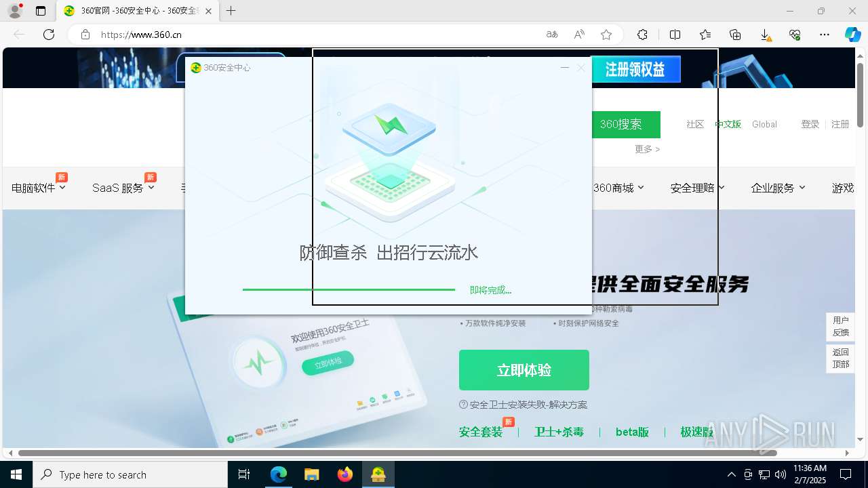The image size is (868, 488).
Task: Click the installer progress bar
Action: (349, 290)
